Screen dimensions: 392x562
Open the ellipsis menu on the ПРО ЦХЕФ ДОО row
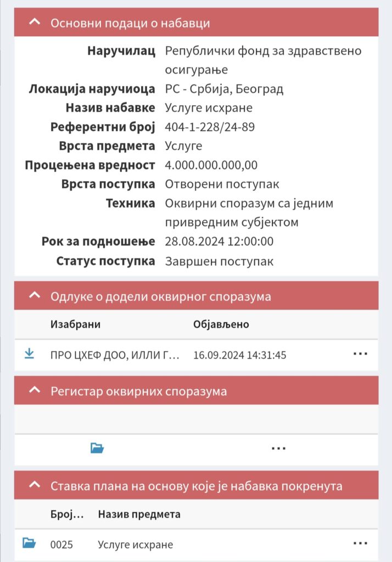361,354
